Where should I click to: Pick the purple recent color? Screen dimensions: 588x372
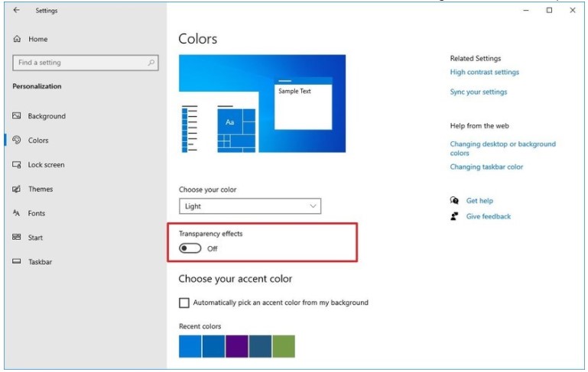tap(236, 346)
